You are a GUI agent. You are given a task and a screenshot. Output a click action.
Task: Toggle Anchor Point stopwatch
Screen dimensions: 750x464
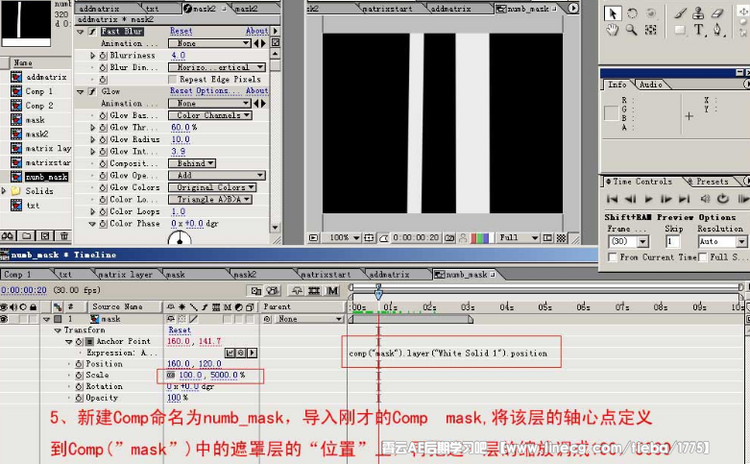(79, 342)
